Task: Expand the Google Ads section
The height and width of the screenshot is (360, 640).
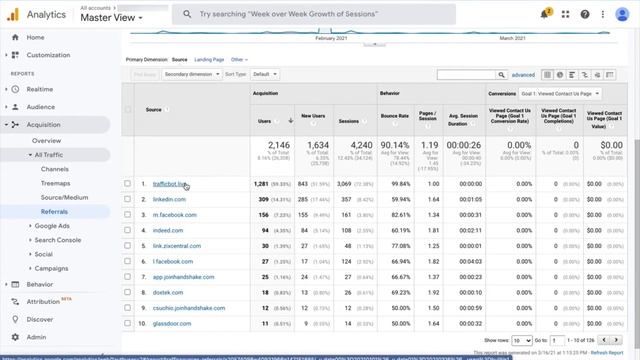Action: click(30, 226)
